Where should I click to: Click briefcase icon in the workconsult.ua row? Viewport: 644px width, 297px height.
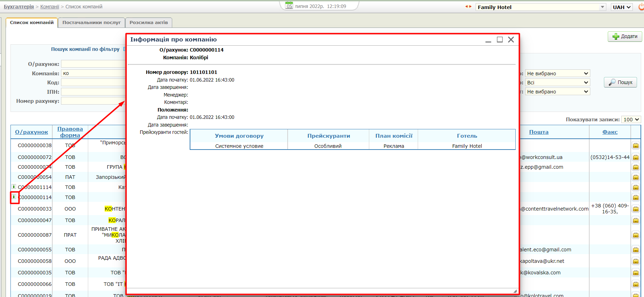pos(636,157)
